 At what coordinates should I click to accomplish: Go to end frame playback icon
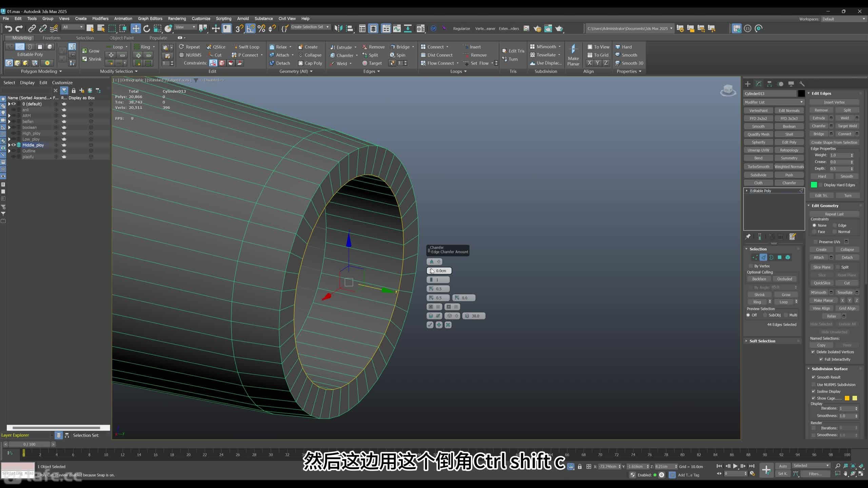pyautogui.click(x=752, y=466)
